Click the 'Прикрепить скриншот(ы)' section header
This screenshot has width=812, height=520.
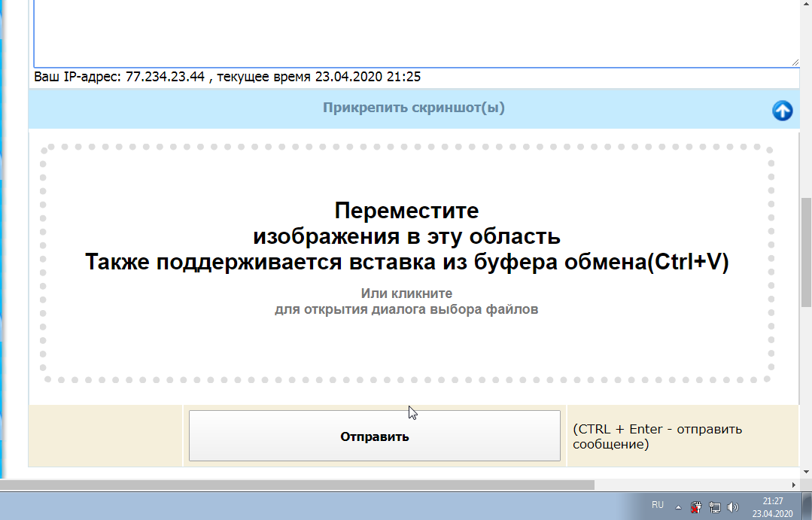coord(413,108)
